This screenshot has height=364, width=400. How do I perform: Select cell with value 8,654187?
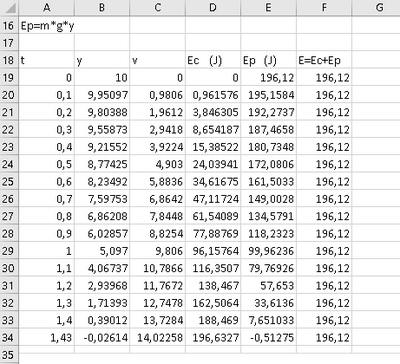click(x=213, y=130)
